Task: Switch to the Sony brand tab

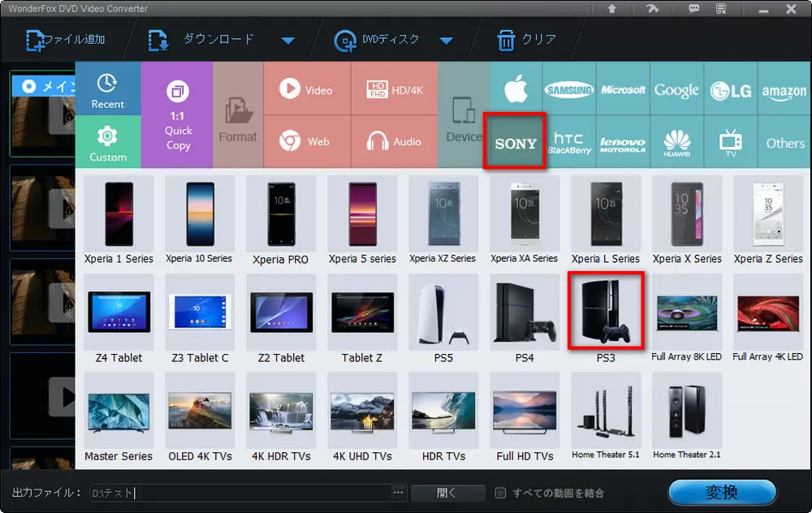Action: [516, 143]
